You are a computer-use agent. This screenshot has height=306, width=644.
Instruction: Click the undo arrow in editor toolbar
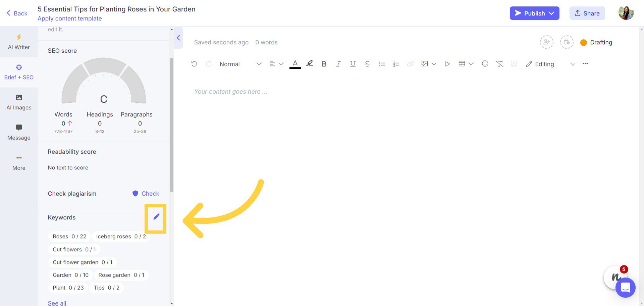[x=194, y=64]
